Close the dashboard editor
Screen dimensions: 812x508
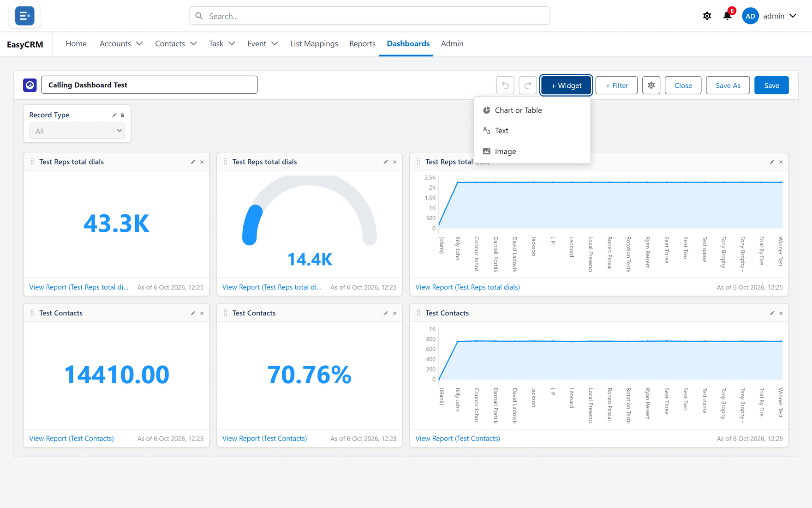(x=683, y=85)
